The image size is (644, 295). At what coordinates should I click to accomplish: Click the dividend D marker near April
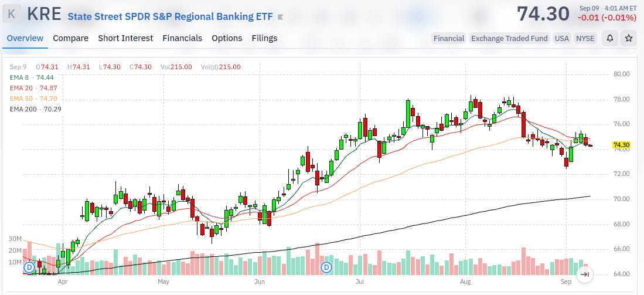(29, 267)
